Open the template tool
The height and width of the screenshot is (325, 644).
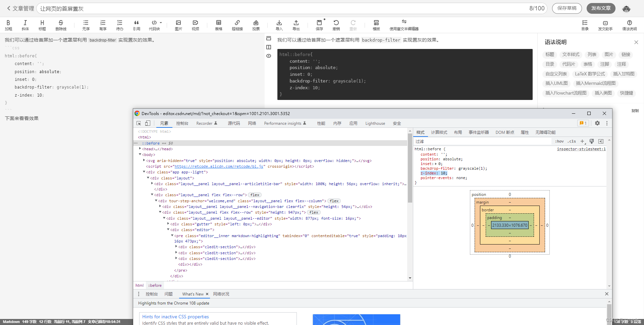376,25
